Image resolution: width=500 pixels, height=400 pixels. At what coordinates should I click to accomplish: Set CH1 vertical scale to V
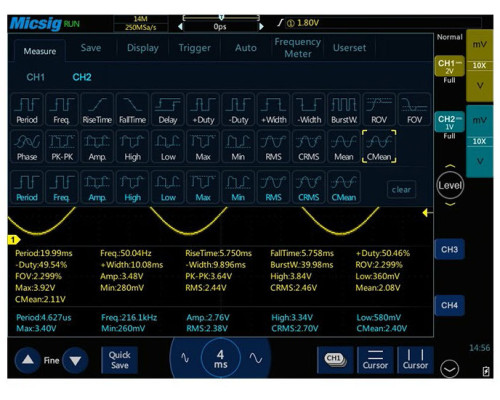coord(479,86)
